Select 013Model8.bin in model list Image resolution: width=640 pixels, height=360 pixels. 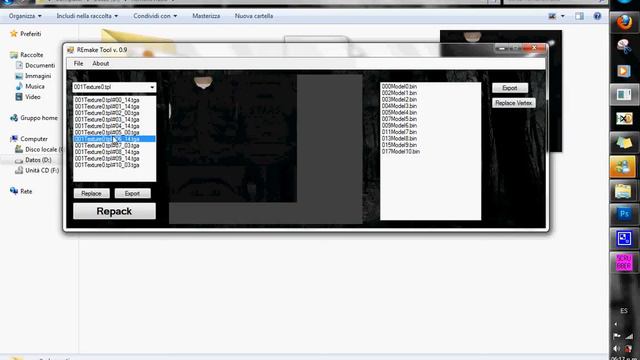coord(399,138)
